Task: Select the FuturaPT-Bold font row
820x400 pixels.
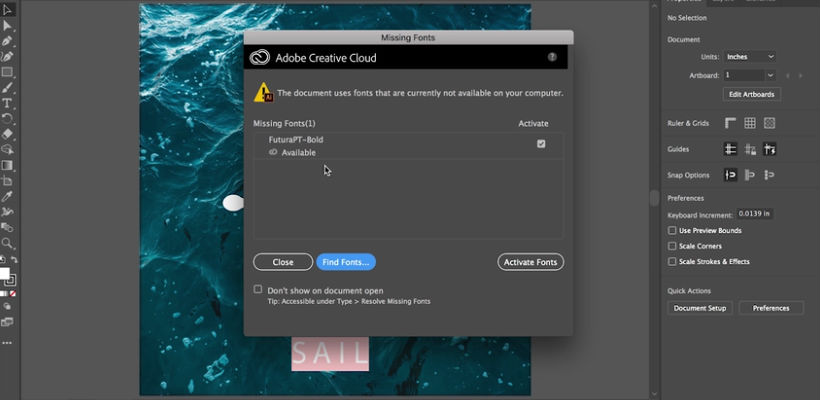Action: coord(408,146)
